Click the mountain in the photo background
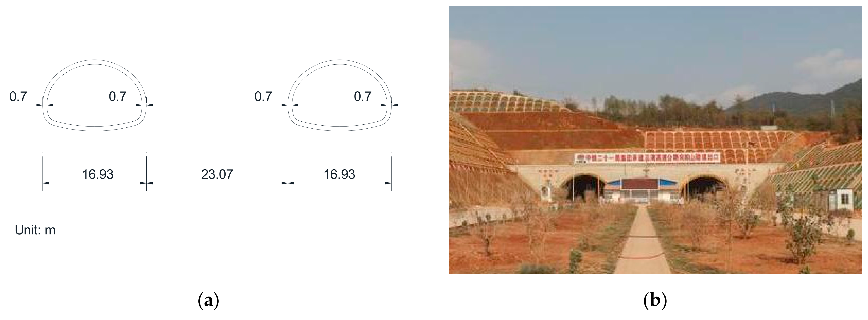The width and height of the screenshot is (868, 320). pos(802,101)
